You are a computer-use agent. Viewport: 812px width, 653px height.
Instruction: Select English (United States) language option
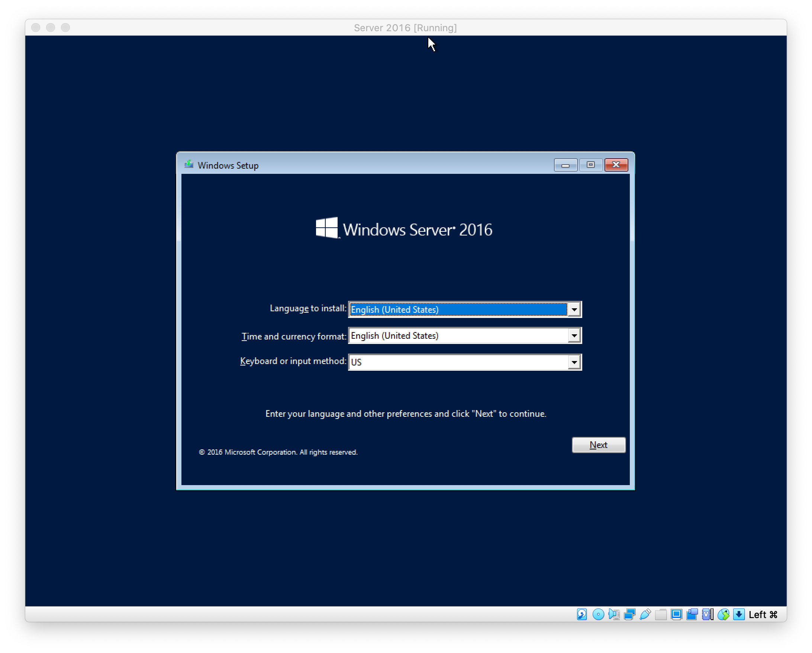(462, 309)
